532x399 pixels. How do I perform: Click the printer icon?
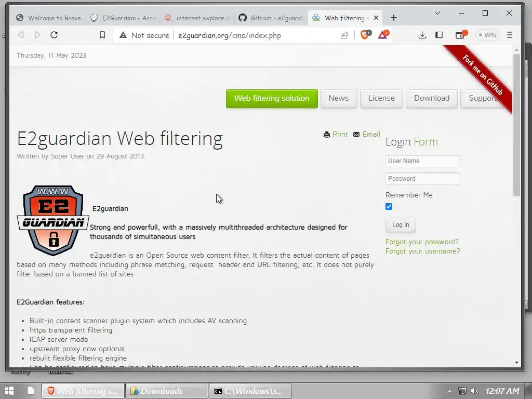coord(327,135)
